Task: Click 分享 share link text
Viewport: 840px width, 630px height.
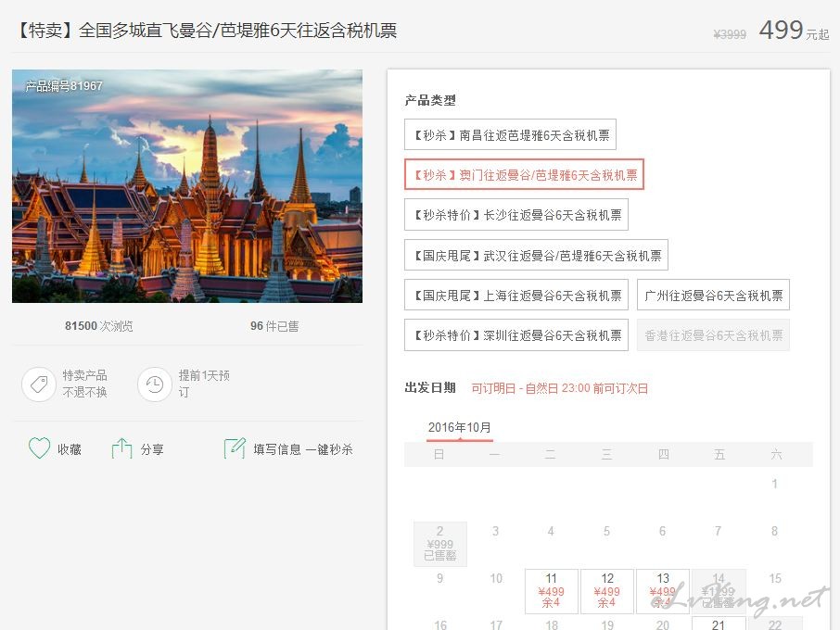Action: pyautogui.click(x=152, y=449)
